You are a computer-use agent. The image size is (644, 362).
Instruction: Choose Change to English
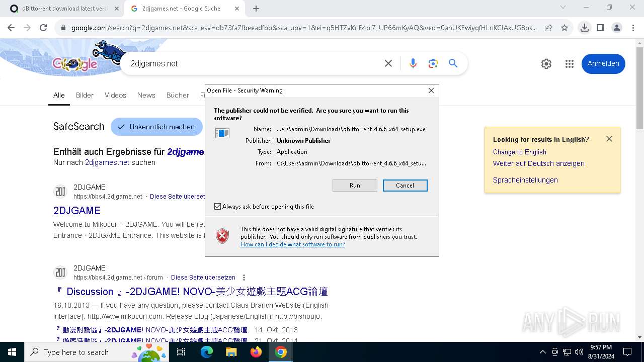click(x=519, y=152)
